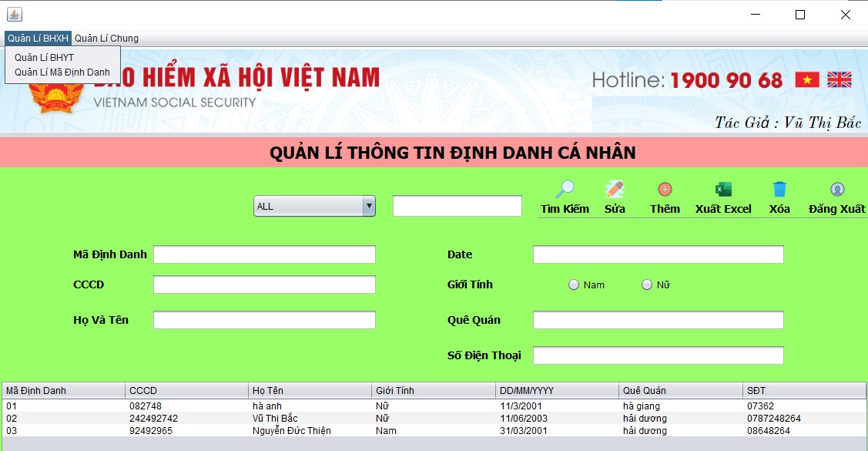Select the Nam radio button

(x=574, y=284)
